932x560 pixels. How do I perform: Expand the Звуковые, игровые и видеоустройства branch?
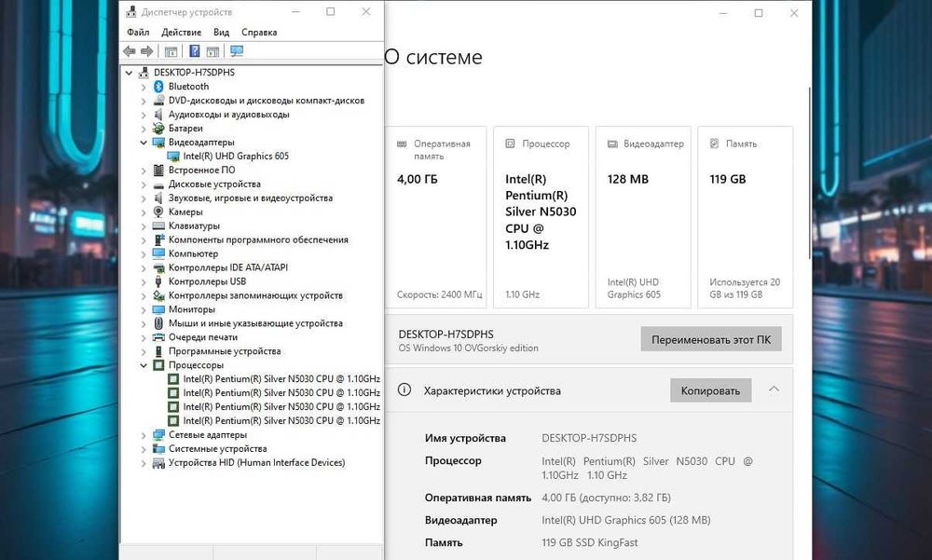pyautogui.click(x=144, y=198)
